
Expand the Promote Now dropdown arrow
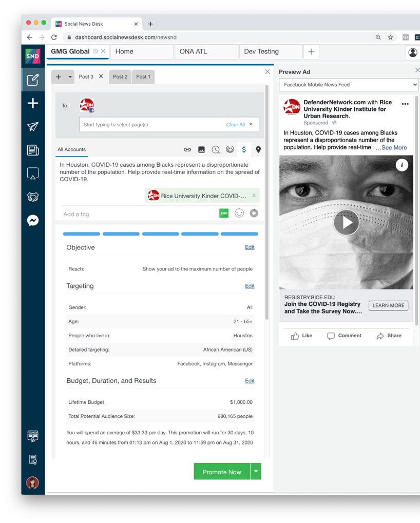point(256,471)
